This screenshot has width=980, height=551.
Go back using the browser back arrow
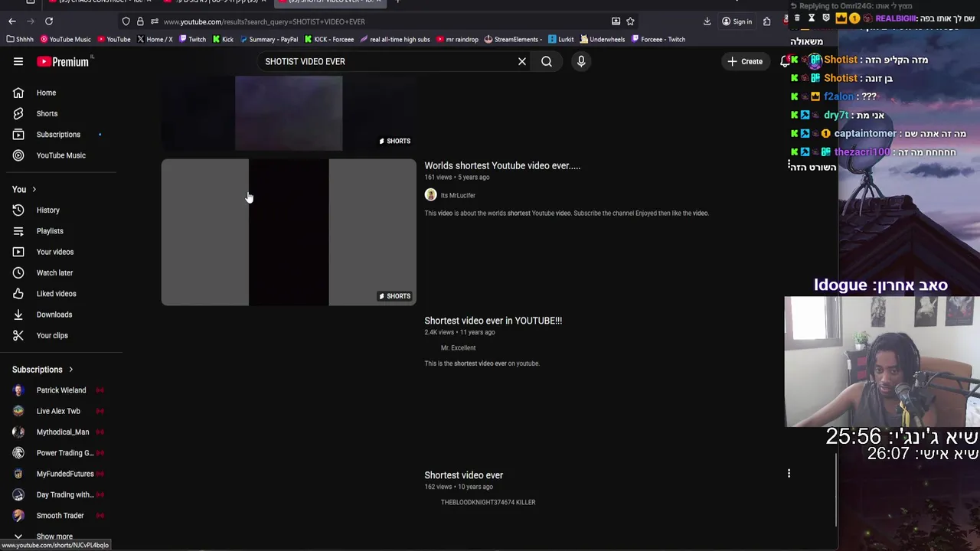[x=12, y=21]
